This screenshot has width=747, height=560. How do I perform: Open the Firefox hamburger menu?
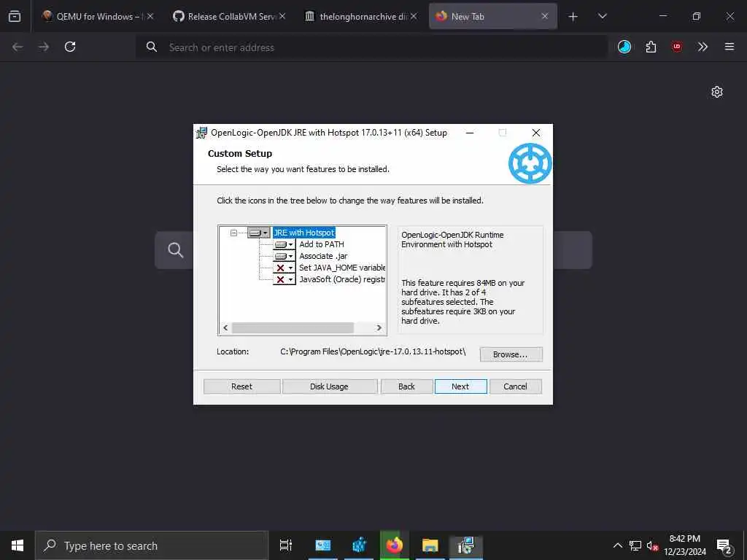tap(729, 47)
